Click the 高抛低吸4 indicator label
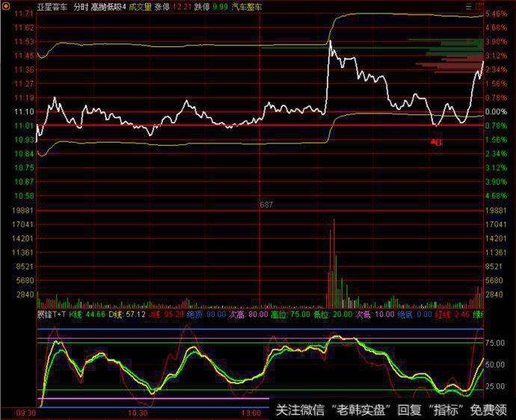Screen dimensions: 516x420 (x=108, y=7)
